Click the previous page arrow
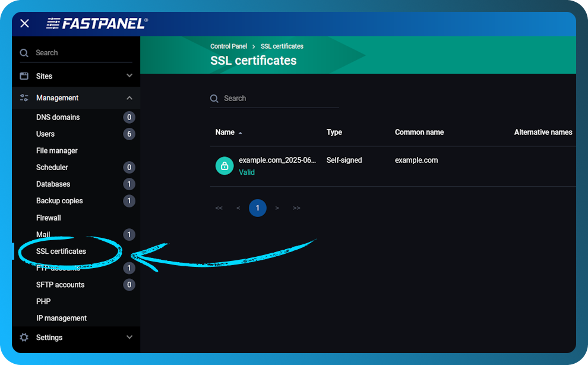 238,208
